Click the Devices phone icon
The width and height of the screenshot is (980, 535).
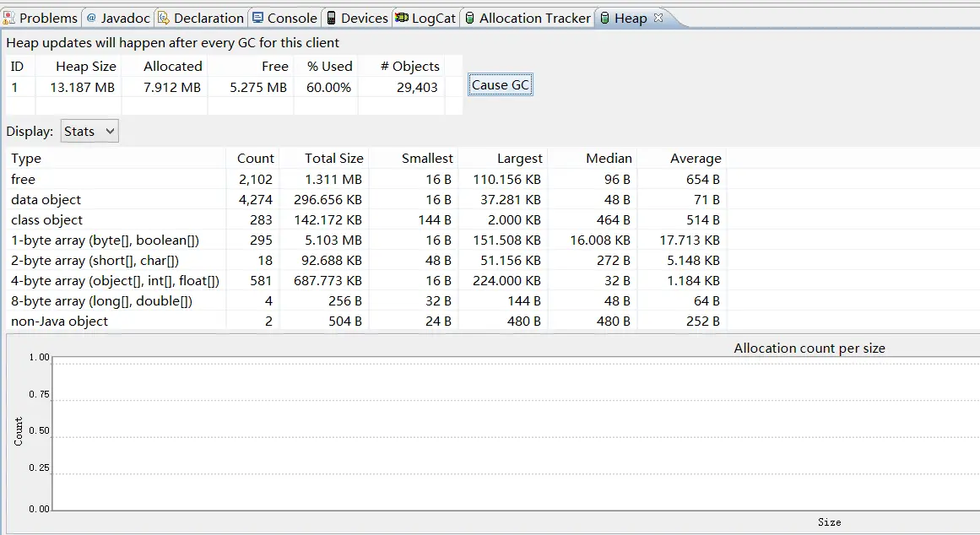pyautogui.click(x=331, y=18)
